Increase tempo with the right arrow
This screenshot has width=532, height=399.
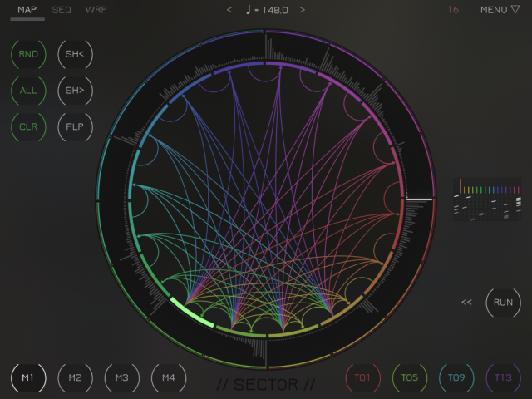point(302,10)
